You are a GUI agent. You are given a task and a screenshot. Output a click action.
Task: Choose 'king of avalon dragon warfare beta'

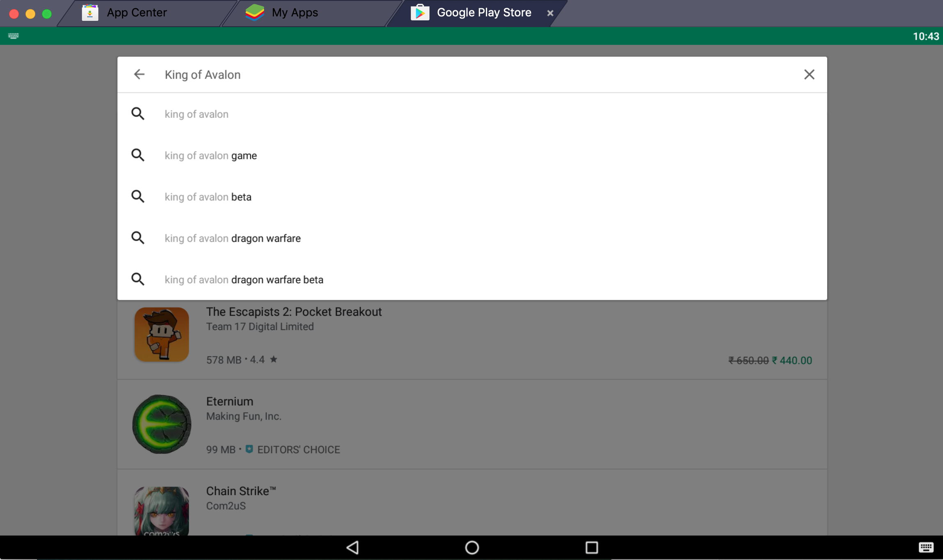click(472, 280)
